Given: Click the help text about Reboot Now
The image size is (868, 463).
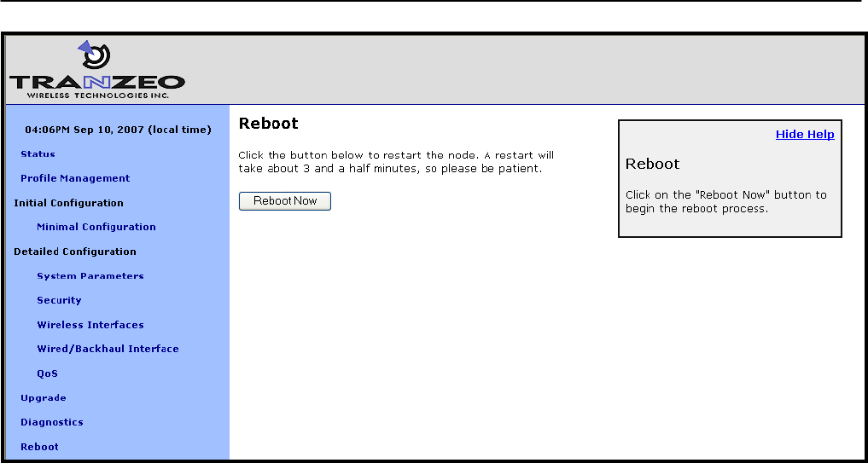Looking at the screenshot, I should (x=726, y=202).
